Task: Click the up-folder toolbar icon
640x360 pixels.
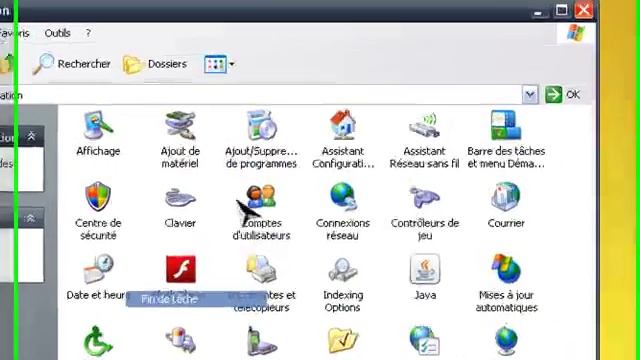Action: [7, 64]
